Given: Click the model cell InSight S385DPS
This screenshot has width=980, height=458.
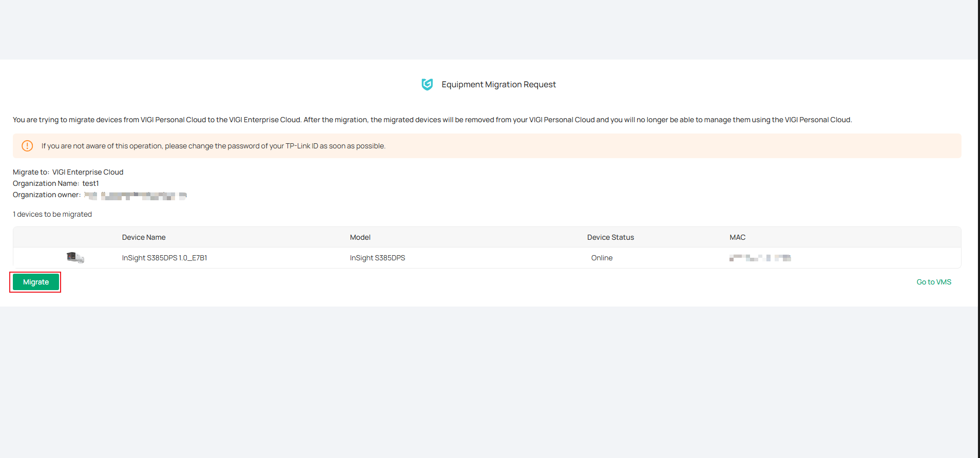Looking at the screenshot, I should pyautogui.click(x=377, y=258).
